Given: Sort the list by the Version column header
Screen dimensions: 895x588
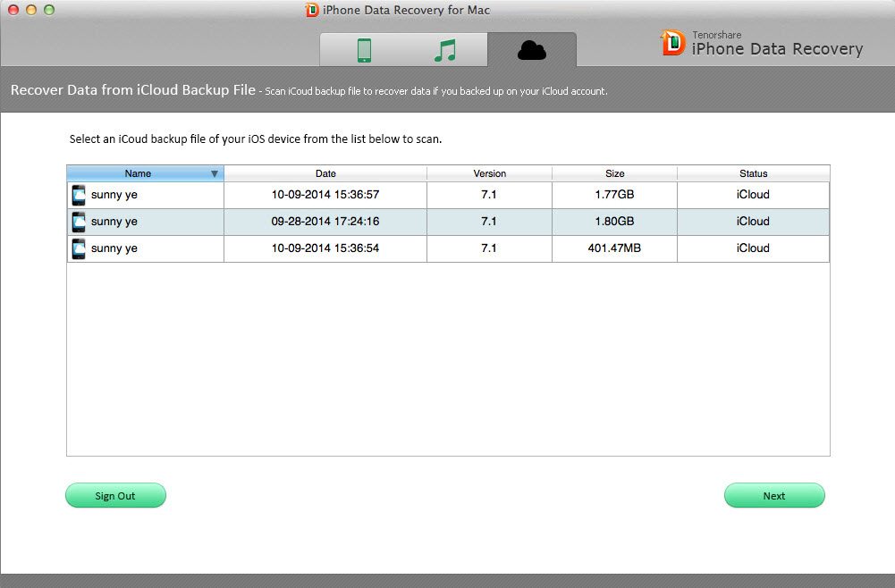Looking at the screenshot, I should coord(490,173).
